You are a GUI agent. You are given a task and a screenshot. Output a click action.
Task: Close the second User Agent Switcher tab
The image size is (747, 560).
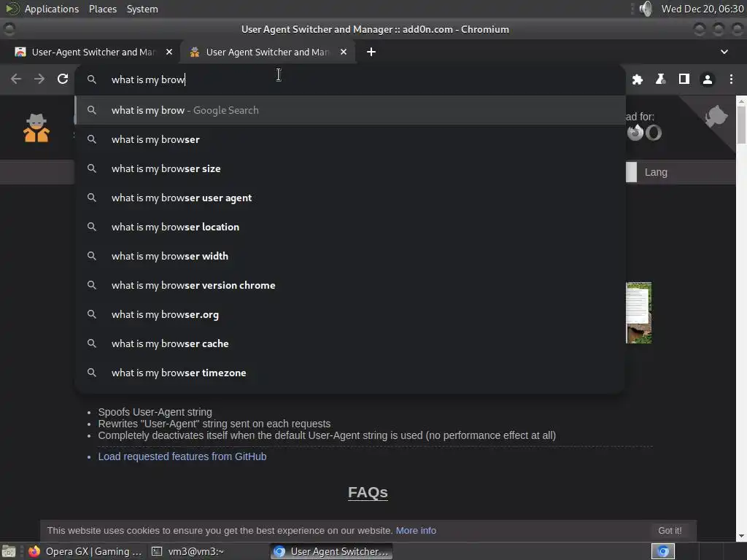click(344, 52)
